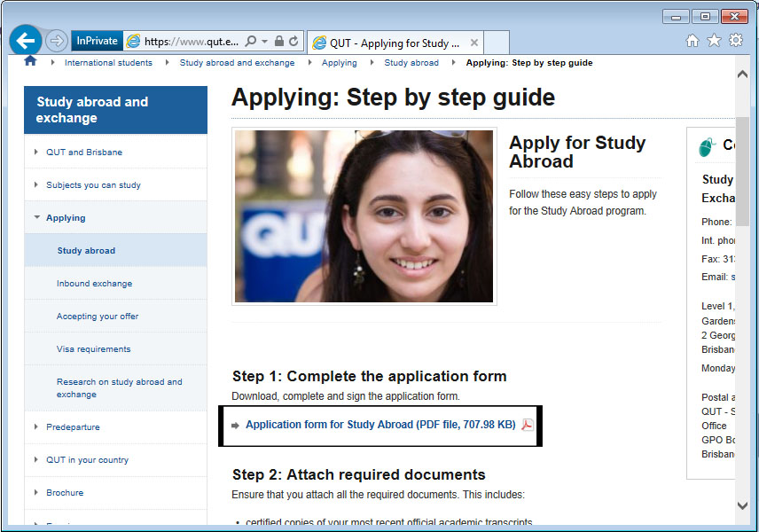Click the grey arrow bullet before Application form
759x532 pixels.
[x=235, y=426]
